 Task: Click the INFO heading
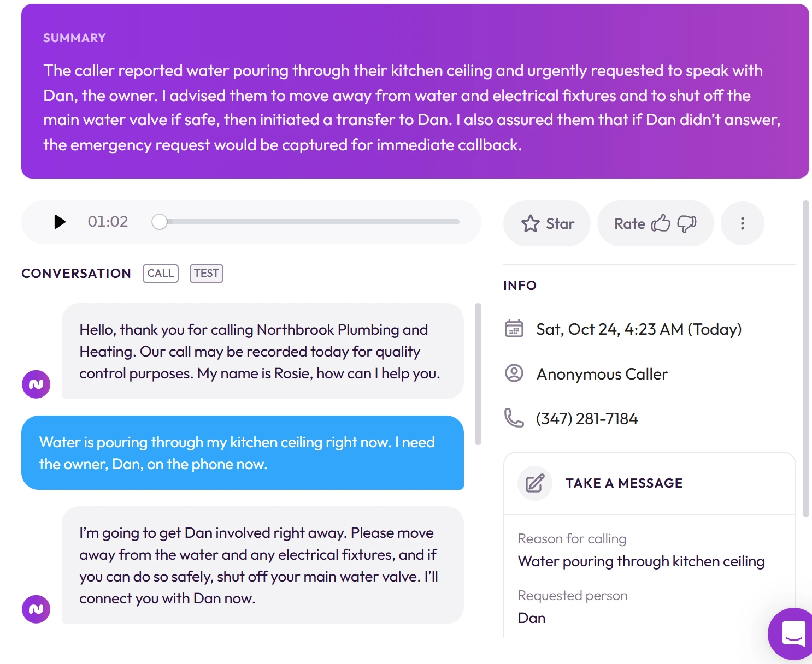click(x=520, y=286)
